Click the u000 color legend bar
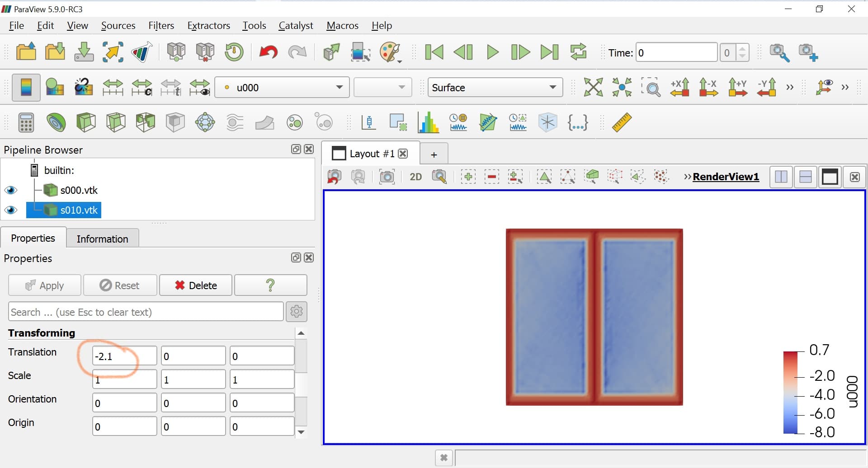Screen dimensions: 868x468 point(791,392)
